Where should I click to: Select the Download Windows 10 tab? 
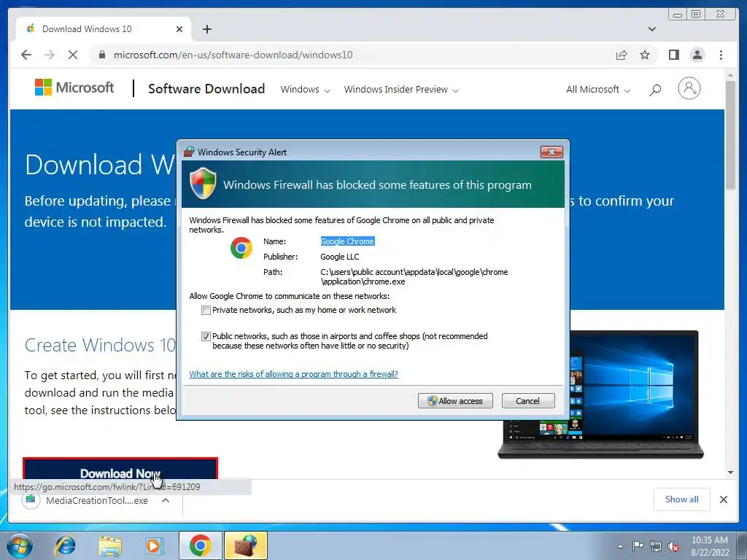tap(104, 29)
